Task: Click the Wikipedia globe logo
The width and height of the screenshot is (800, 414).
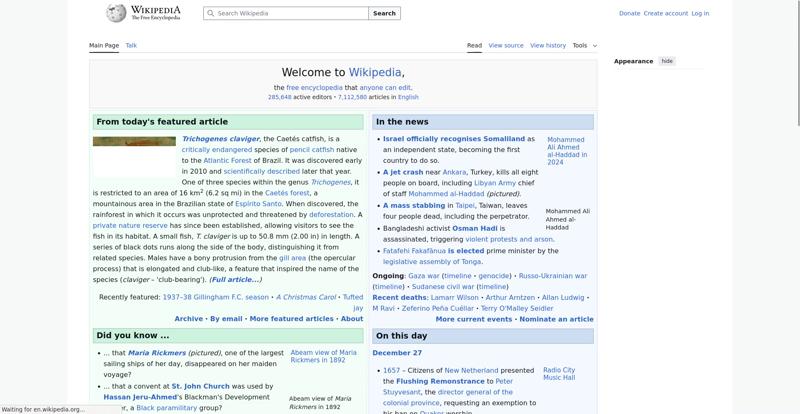Action: [x=117, y=13]
